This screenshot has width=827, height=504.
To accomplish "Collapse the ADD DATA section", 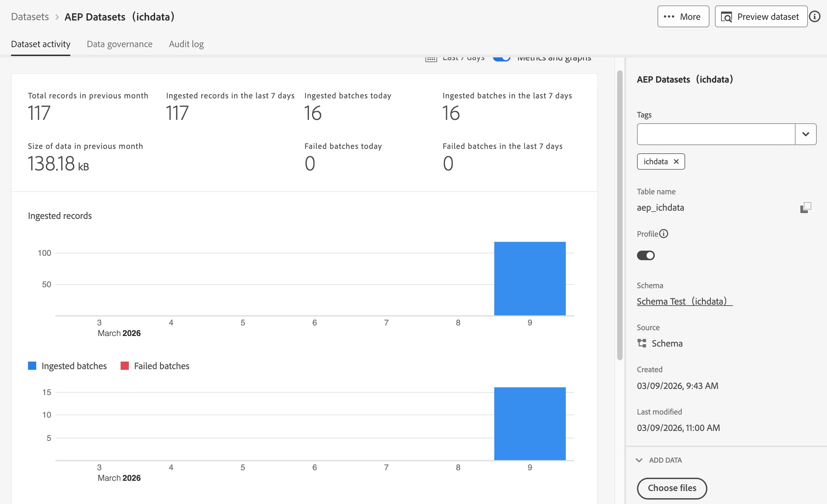I will 639,460.
